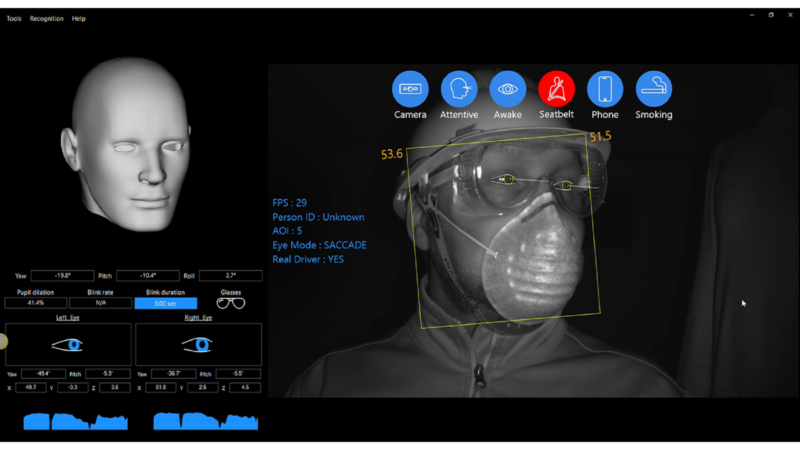Click the Left Eye heading link

68,317
